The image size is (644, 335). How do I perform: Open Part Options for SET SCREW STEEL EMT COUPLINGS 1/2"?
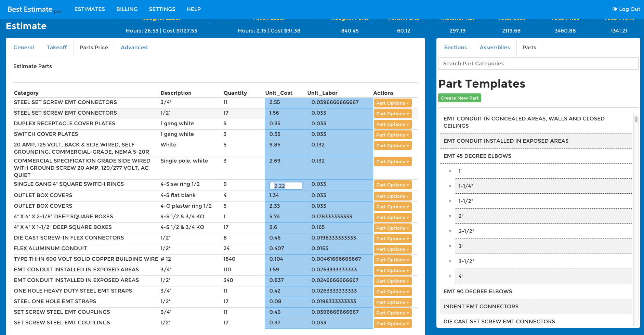point(392,323)
